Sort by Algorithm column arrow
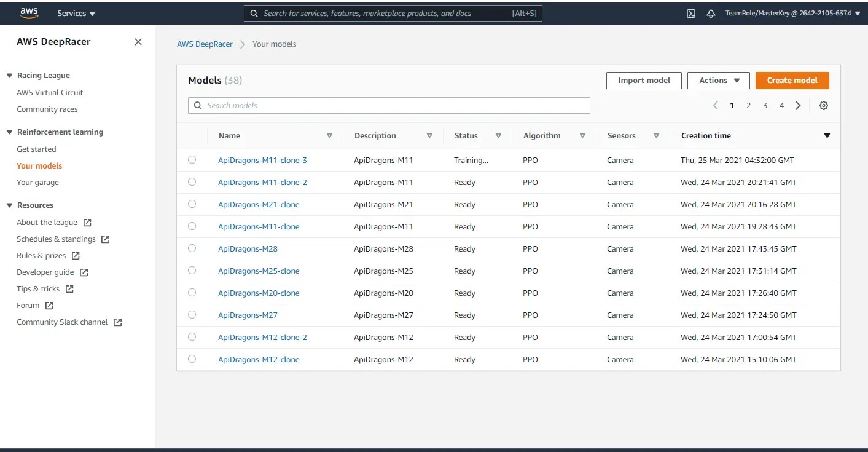868x452 pixels. pyautogui.click(x=582, y=136)
